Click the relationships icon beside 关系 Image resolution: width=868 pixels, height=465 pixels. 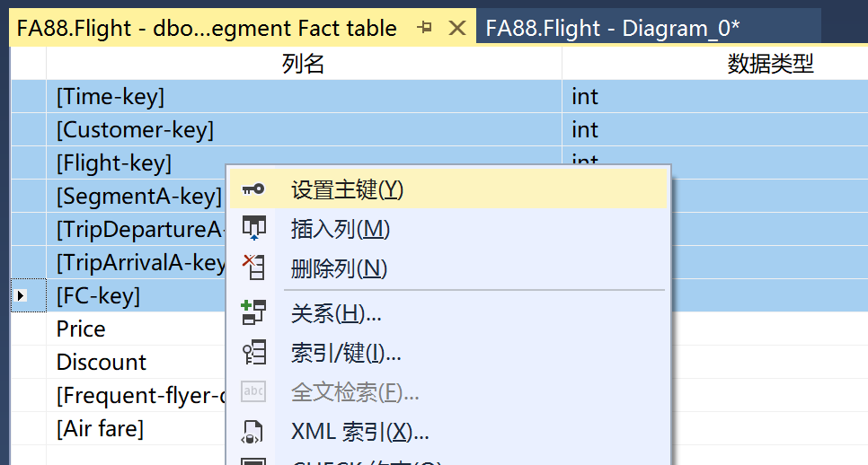(x=253, y=312)
